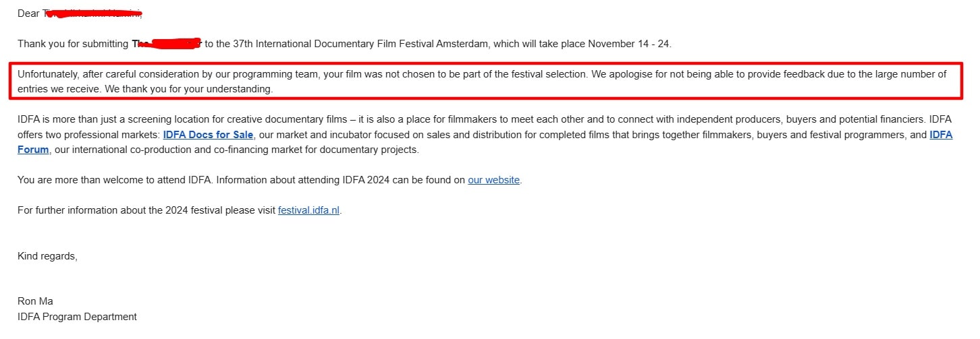Click the redacted film title in bold
The height and width of the screenshot is (339, 980).
(x=166, y=44)
